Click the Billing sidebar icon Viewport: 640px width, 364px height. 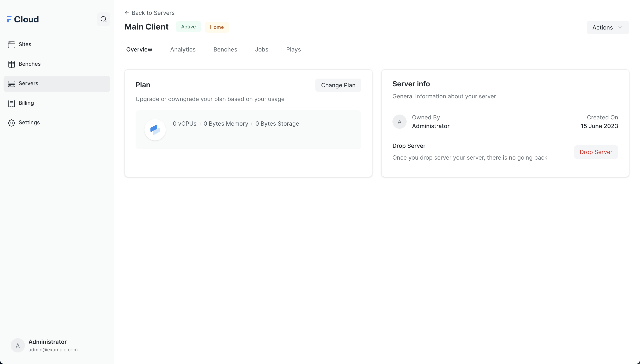click(11, 103)
